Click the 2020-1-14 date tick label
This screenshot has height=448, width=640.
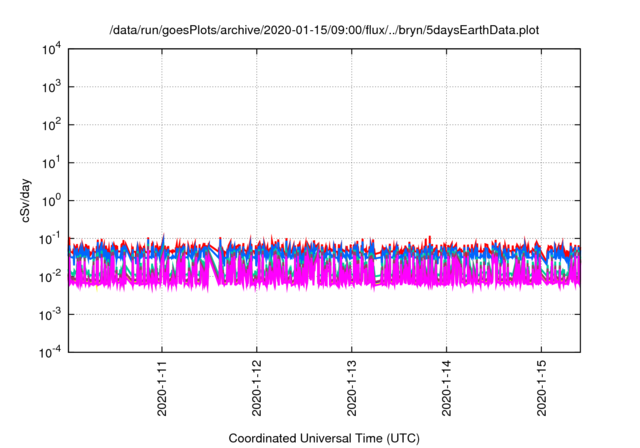[447, 388]
